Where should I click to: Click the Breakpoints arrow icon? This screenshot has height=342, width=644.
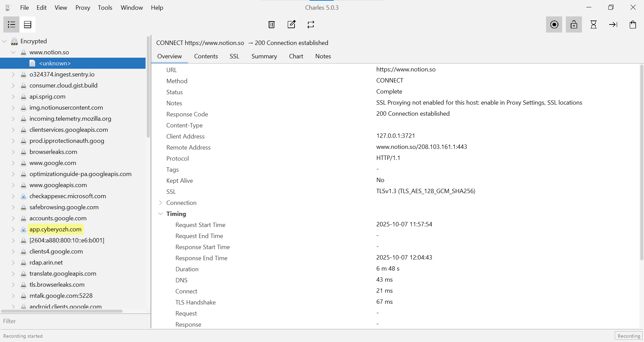point(613,24)
